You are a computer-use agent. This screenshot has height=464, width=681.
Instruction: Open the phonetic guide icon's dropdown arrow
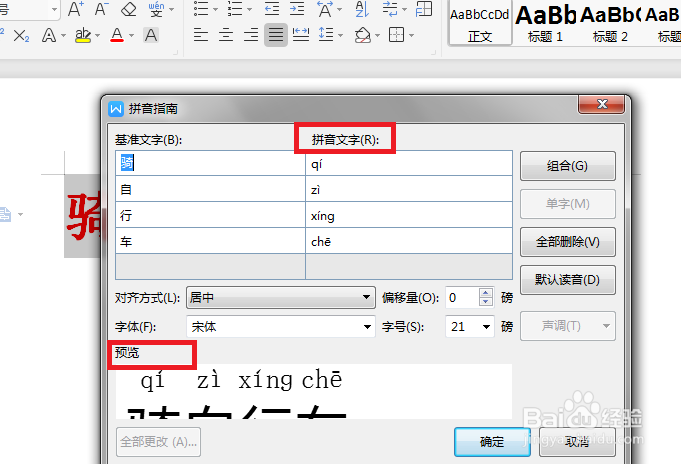[172, 9]
